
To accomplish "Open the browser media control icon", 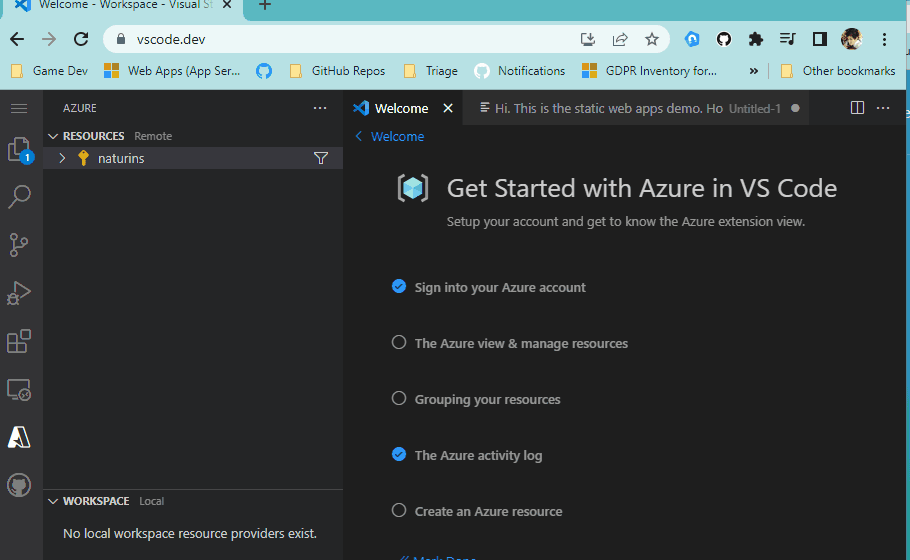I will 788,39.
